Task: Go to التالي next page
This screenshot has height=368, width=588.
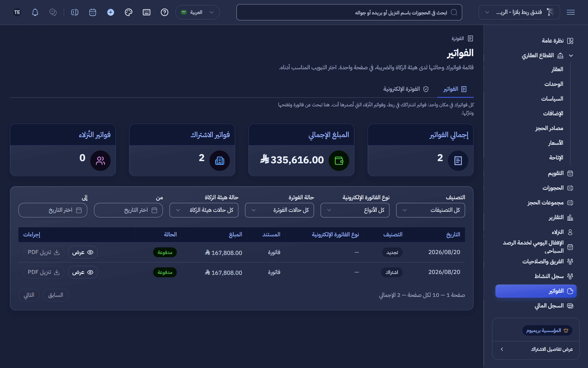Action: (29, 295)
